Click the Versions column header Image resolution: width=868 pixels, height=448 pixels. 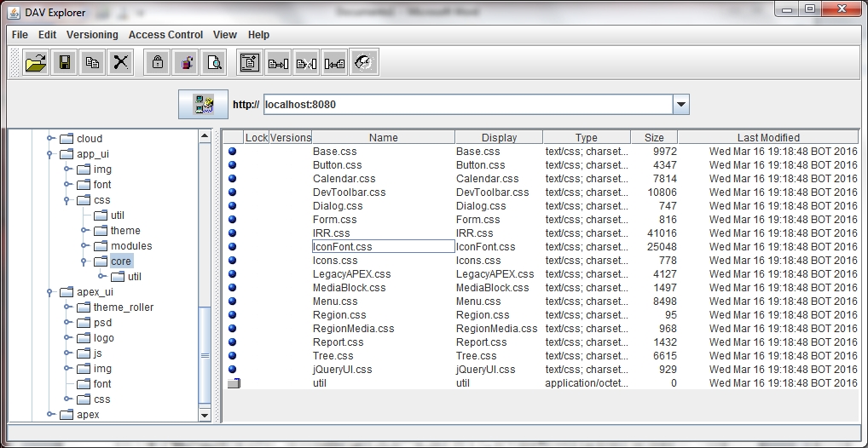click(291, 137)
